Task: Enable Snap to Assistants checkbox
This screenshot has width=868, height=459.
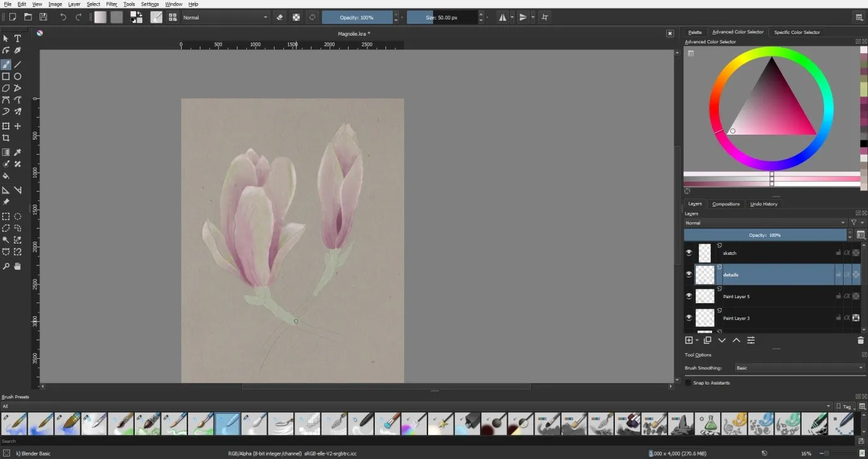Action: [688, 383]
